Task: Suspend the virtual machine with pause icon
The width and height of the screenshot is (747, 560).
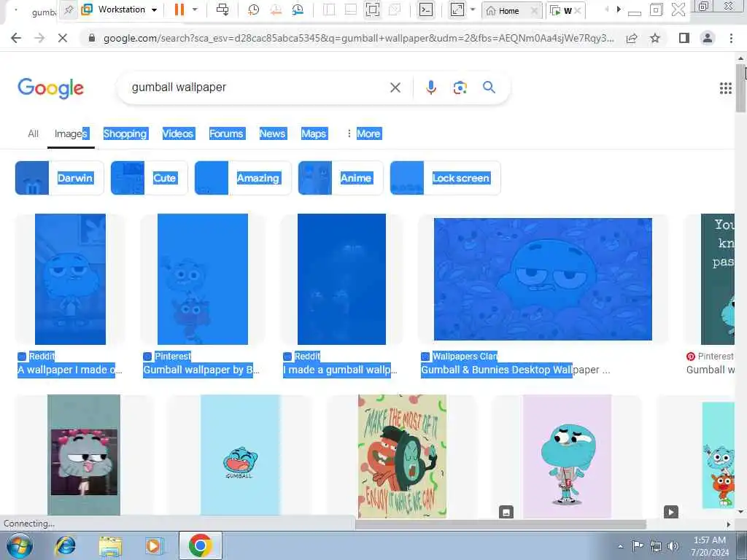Action: tap(179, 9)
